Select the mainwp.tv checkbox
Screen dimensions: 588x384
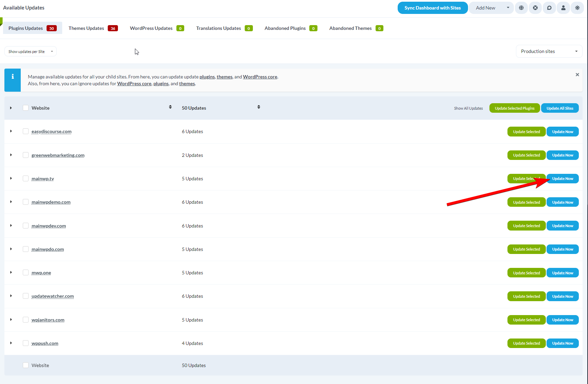click(x=25, y=178)
